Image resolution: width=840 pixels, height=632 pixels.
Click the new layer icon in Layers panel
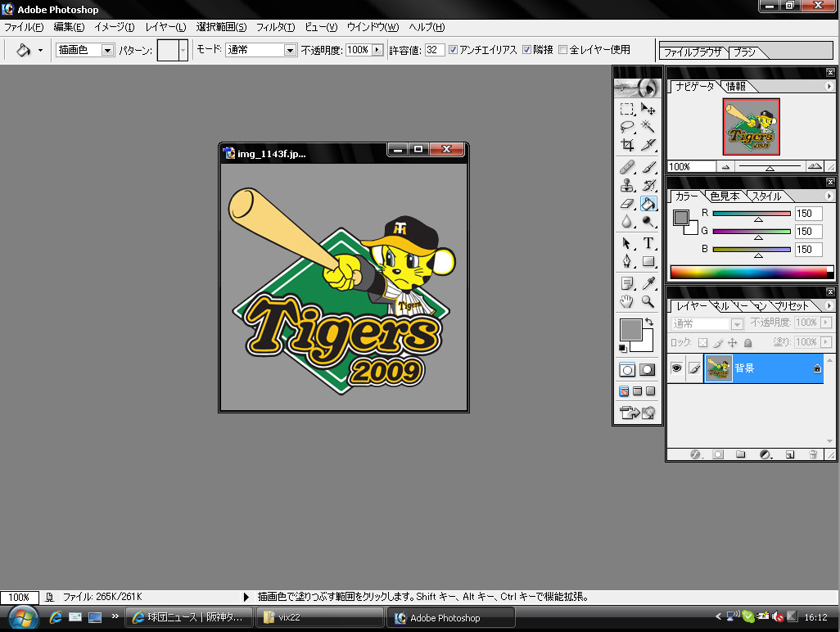789,454
